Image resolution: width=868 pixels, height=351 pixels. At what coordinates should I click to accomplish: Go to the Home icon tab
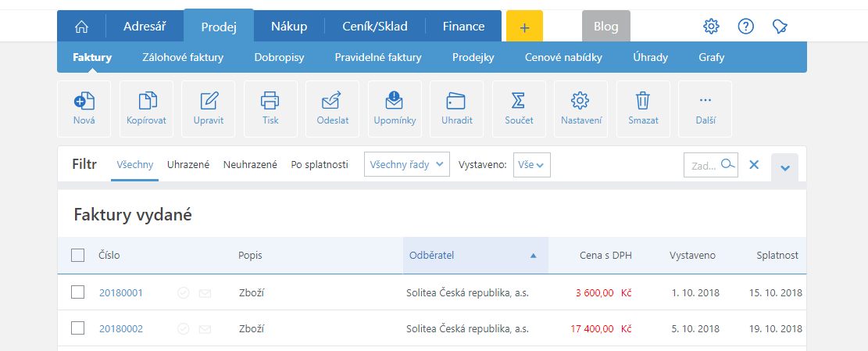pos(81,27)
